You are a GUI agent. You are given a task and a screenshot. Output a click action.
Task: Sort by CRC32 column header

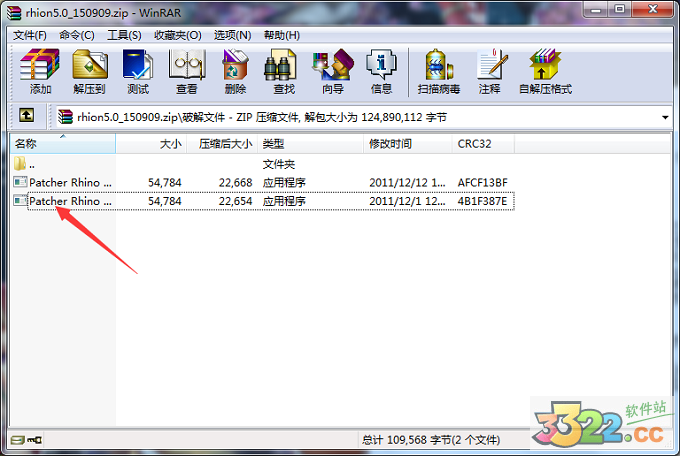(x=483, y=144)
